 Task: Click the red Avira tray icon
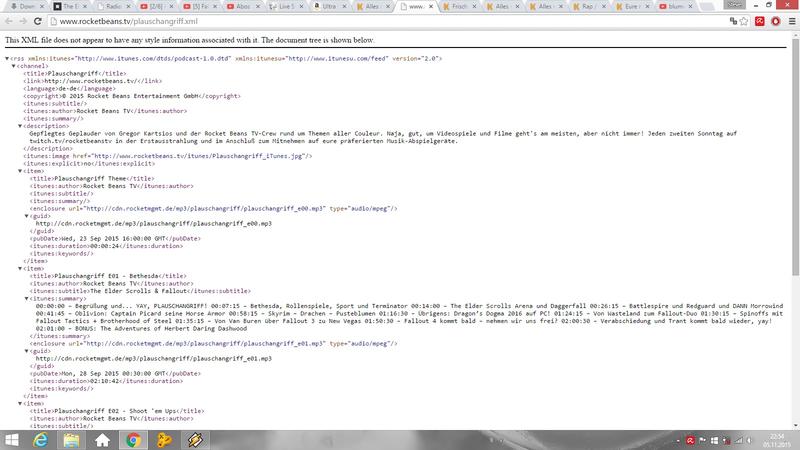(690, 440)
